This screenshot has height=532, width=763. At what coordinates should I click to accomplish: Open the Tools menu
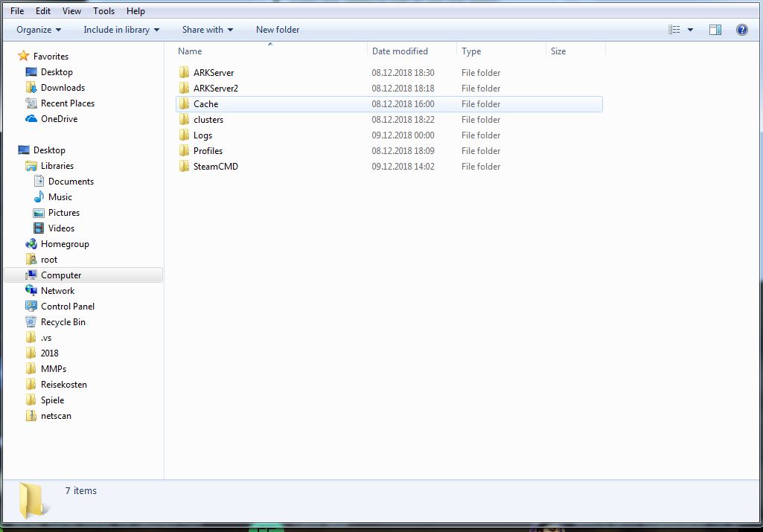(103, 10)
